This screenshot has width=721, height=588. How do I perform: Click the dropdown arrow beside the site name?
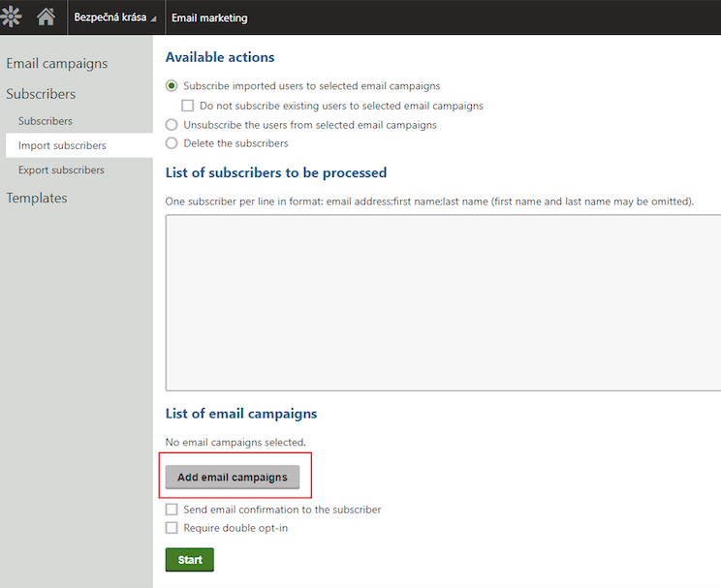click(153, 19)
